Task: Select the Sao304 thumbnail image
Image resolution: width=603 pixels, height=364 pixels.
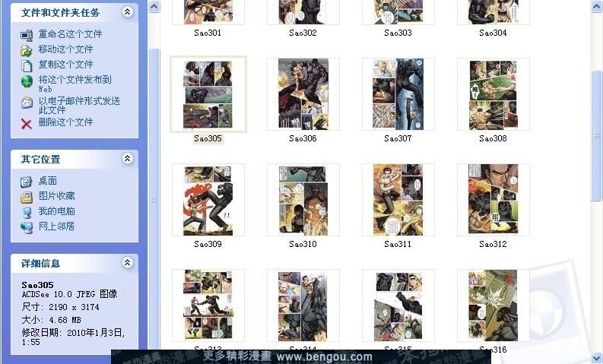Action: click(x=494, y=12)
